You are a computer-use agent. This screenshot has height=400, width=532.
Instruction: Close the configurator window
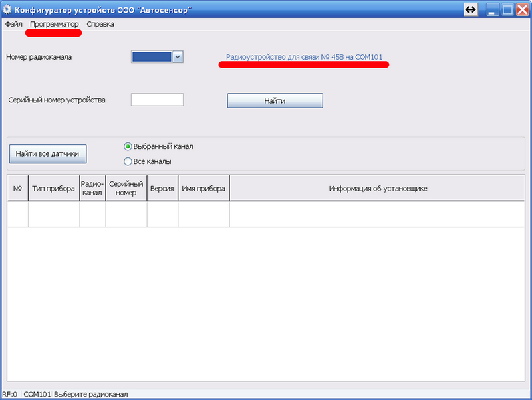pyautogui.click(x=523, y=9)
